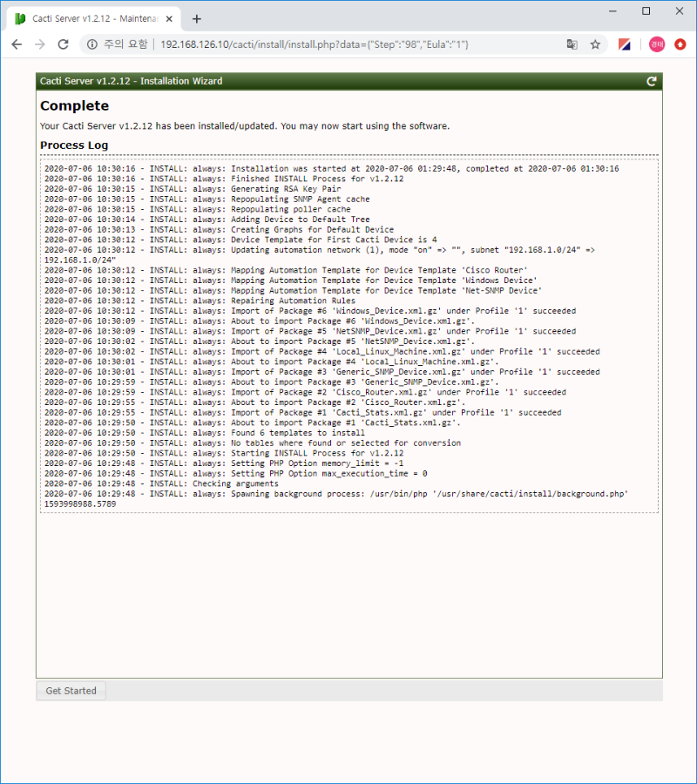
Task: Open the red and blue extension icon
Action: coord(625,44)
